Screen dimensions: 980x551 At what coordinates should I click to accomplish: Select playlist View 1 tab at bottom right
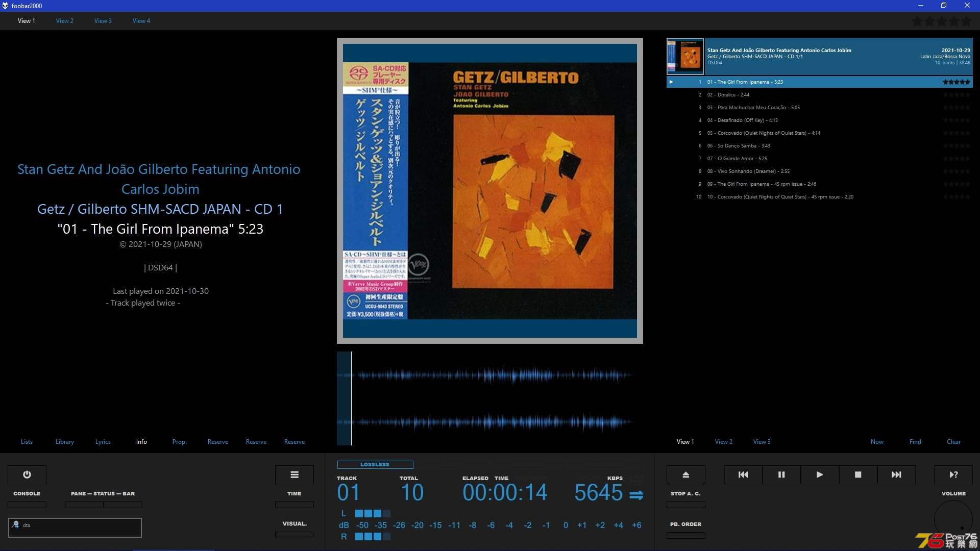coord(685,442)
